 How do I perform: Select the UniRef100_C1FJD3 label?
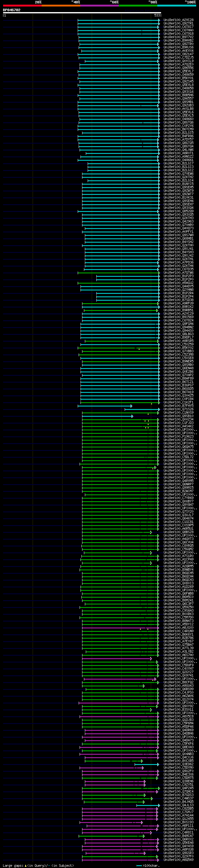point(179,423)
